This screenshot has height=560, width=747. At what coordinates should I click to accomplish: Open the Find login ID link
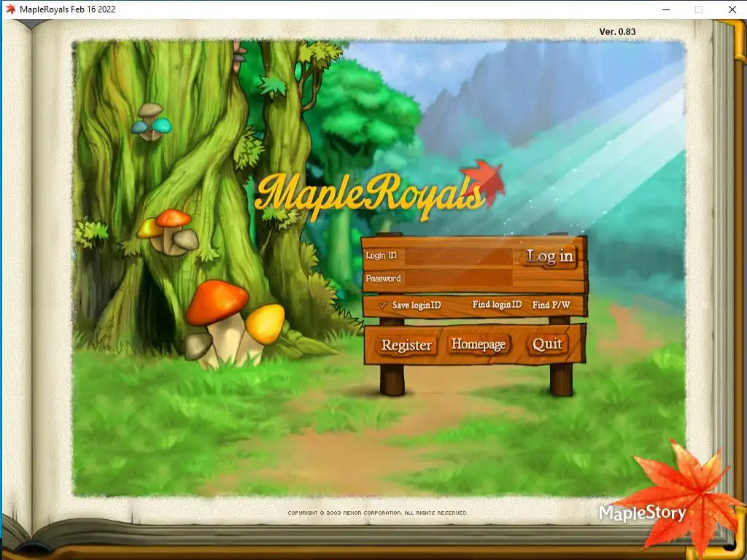click(497, 304)
